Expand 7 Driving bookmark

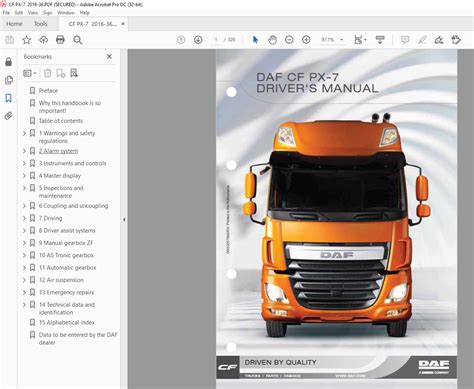click(24, 218)
